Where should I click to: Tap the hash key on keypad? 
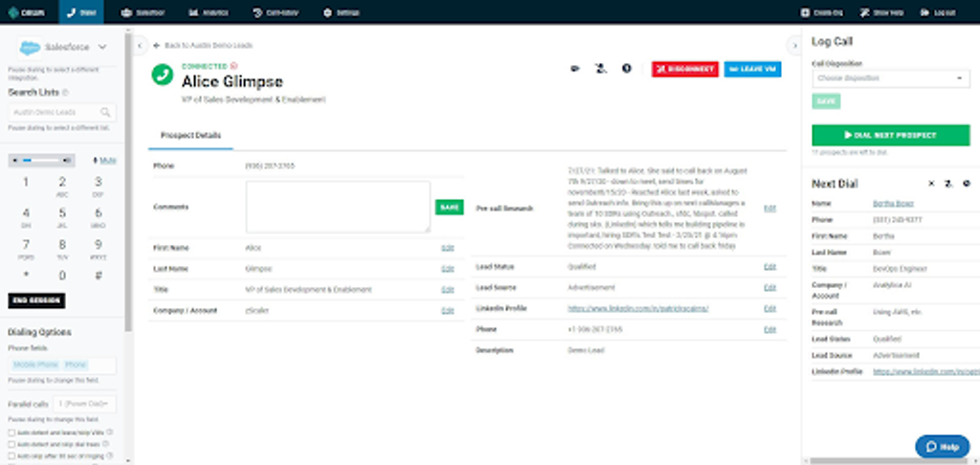(x=99, y=276)
